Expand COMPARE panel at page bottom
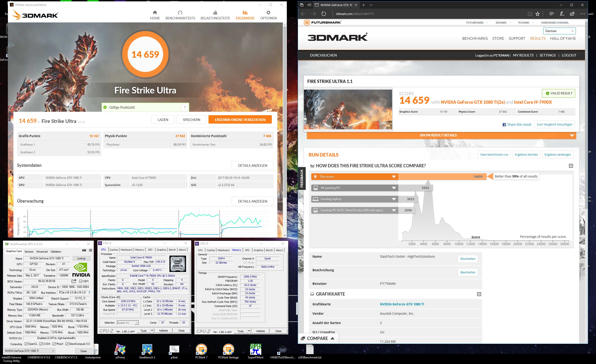Viewport: 596px width, 364px height. [x=318, y=338]
